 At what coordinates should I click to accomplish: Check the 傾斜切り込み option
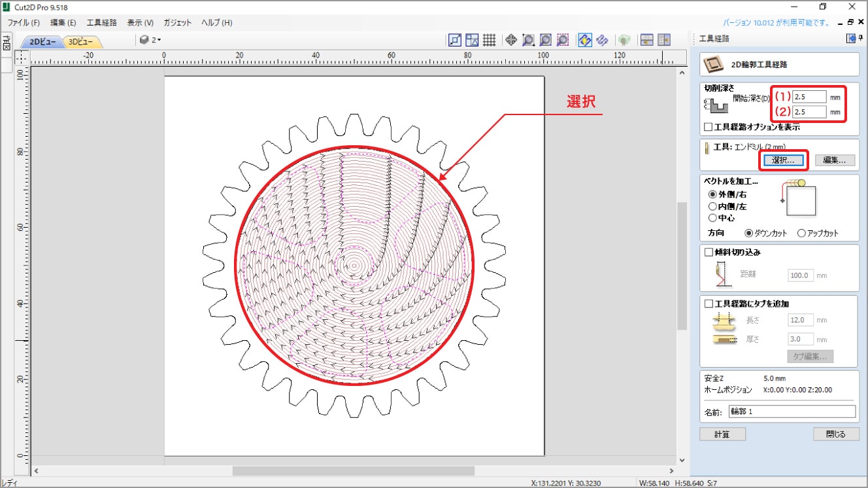709,252
